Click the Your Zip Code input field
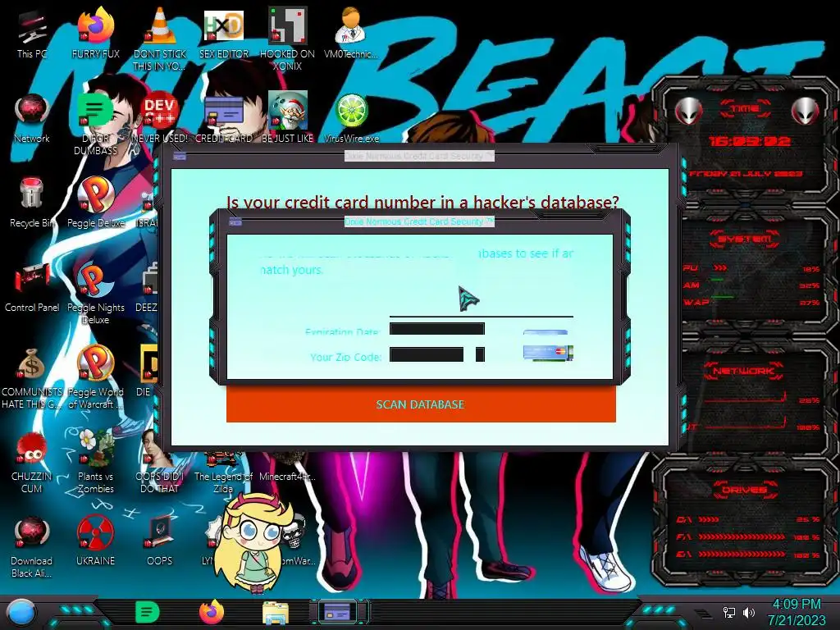 (427, 354)
